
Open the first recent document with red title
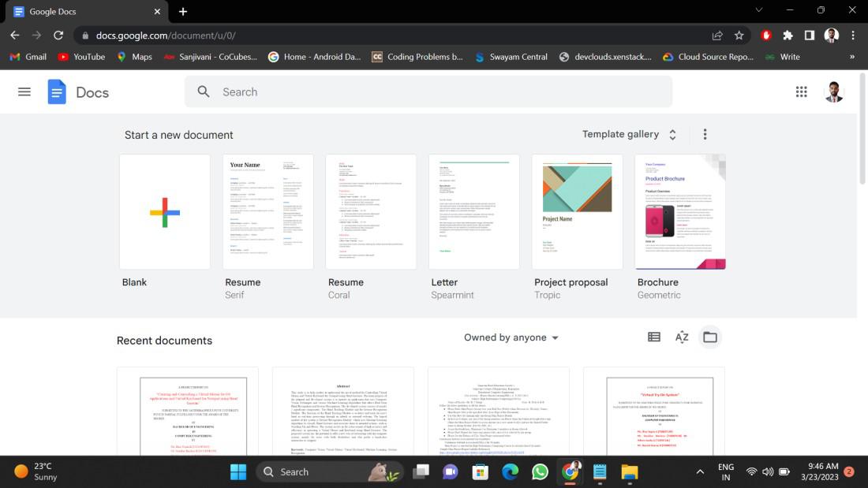(x=188, y=412)
